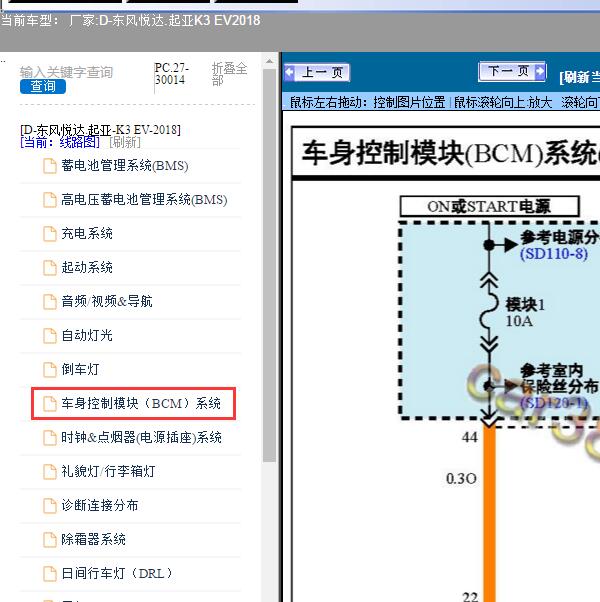The width and height of the screenshot is (600, 602).
Task: Click document icon beside 礼貌灯/行李箱灯
Action: (x=50, y=471)
